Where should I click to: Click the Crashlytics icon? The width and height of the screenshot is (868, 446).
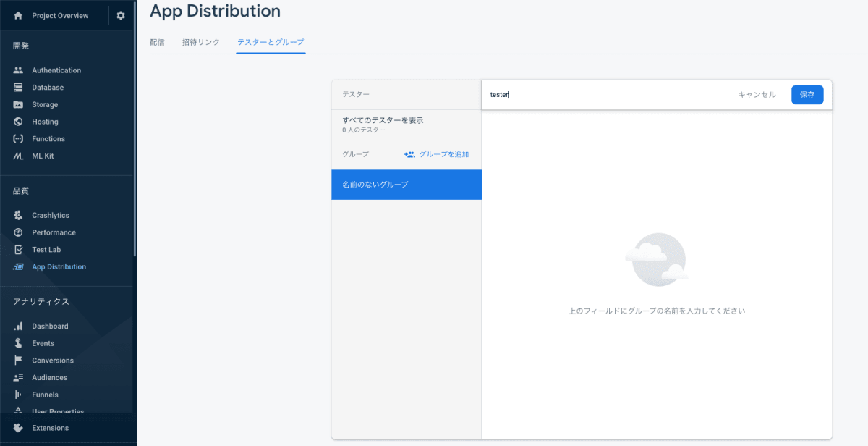point(19,216)
